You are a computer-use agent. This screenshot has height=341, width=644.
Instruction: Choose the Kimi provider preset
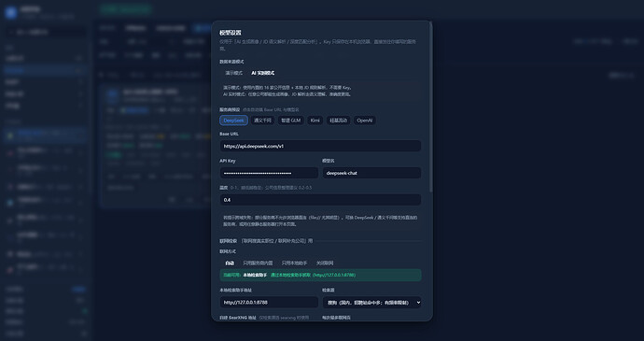(x=315, y=121)
